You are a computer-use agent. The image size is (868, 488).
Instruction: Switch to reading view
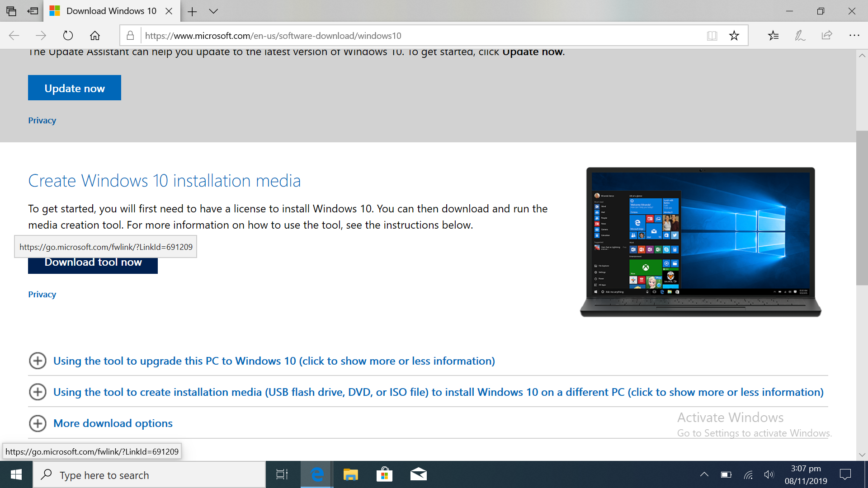point(712,35)
